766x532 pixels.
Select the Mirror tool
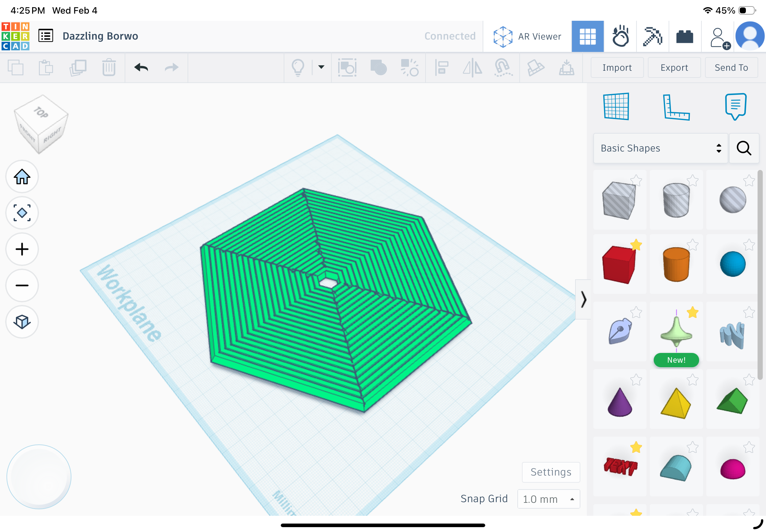(472, 68)
